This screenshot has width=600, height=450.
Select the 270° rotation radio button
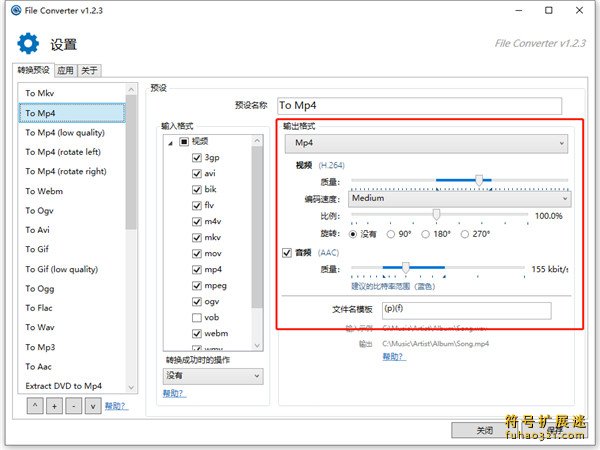465,234
